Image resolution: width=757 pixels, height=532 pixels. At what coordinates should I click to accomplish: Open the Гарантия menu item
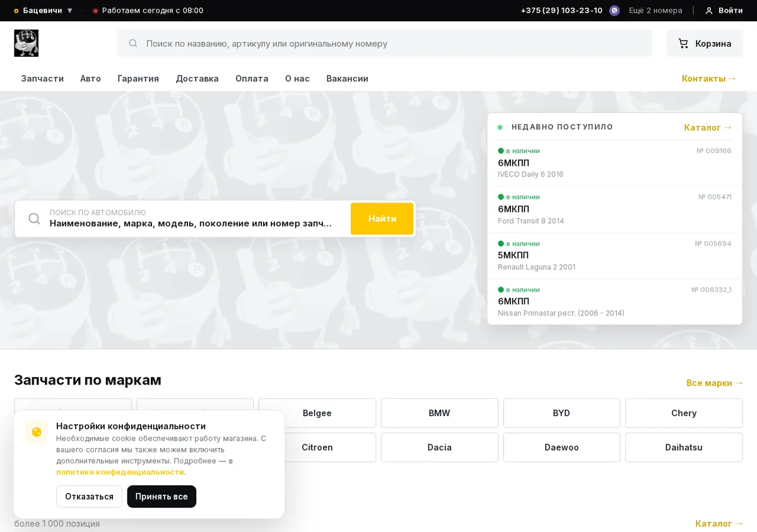tap(138, 79)
